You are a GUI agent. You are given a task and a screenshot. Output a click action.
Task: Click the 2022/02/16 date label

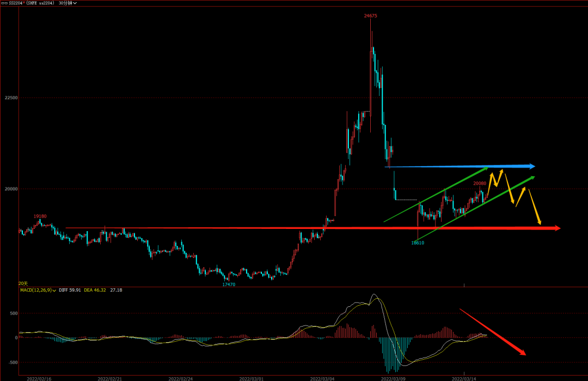point(39,379)
